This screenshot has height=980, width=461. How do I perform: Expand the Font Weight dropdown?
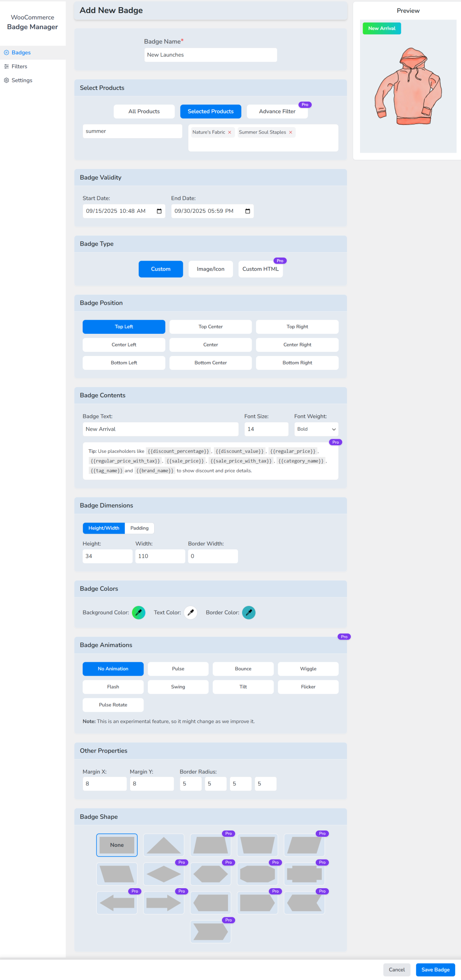[x=316, y=429]
